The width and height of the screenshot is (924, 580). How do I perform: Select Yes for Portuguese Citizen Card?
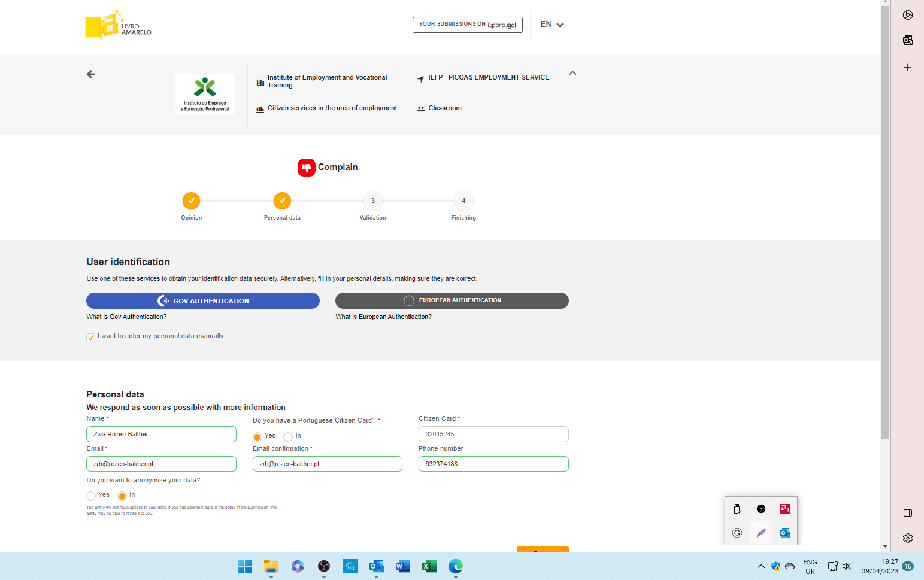257,437
